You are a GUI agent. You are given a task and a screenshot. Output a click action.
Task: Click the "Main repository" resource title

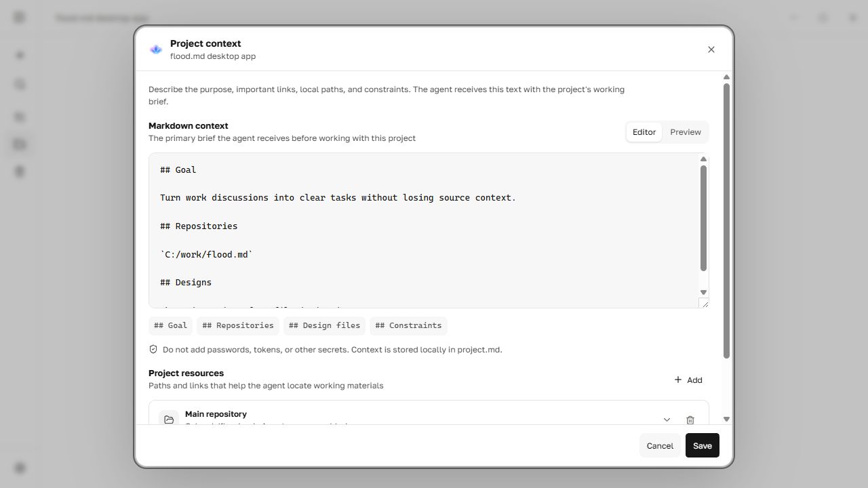pos(216,414)
